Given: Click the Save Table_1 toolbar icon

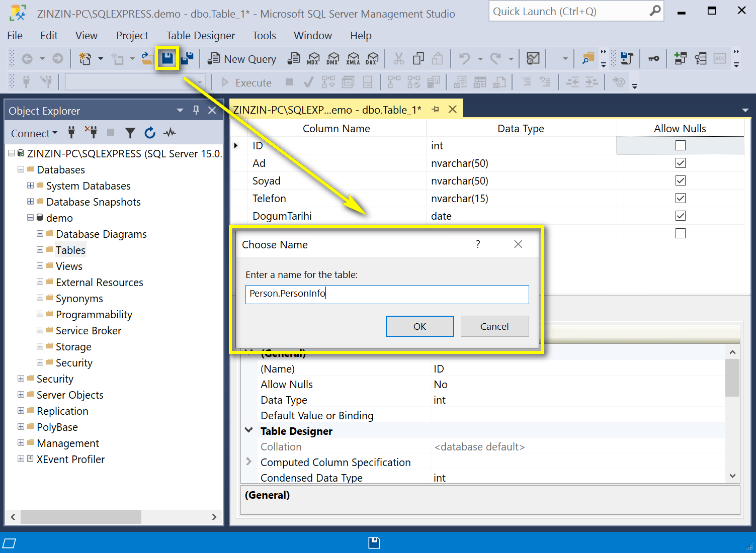Looking at the screenshot, I should (x=167, y=58).
